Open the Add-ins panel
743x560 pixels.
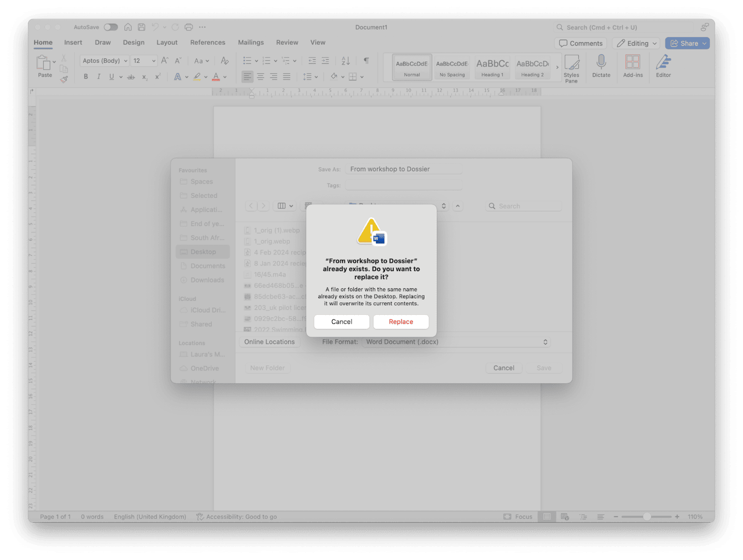click(633, 65)
